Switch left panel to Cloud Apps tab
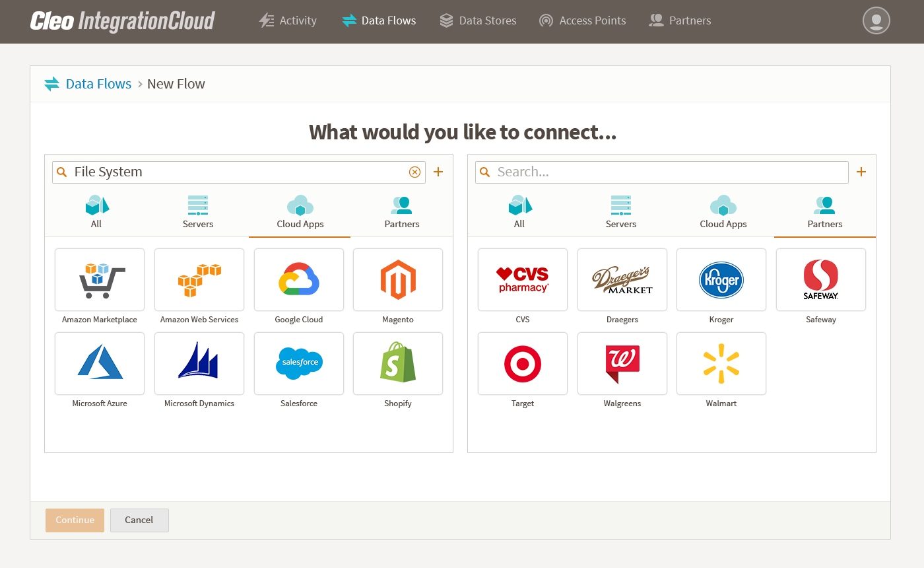Screen dimensions: 924x568 300,212
